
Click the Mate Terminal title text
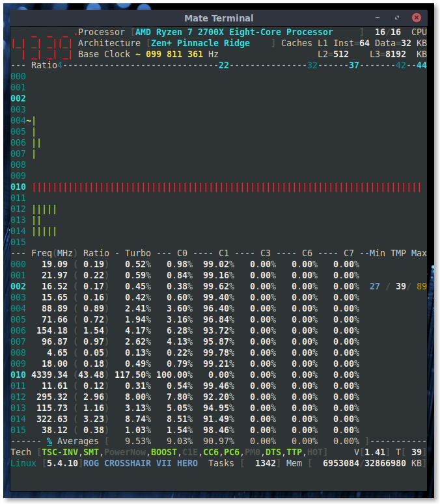(x=219, y=18)
